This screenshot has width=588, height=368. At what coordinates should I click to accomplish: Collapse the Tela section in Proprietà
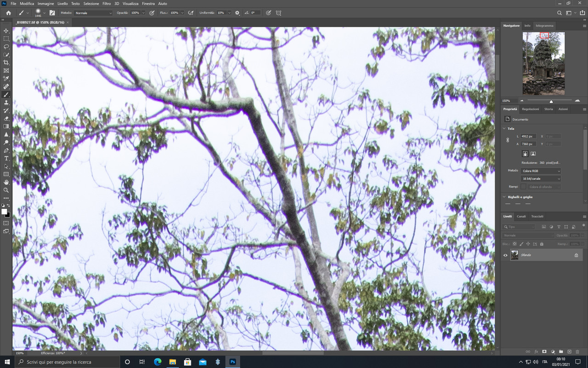coord(503,128)
